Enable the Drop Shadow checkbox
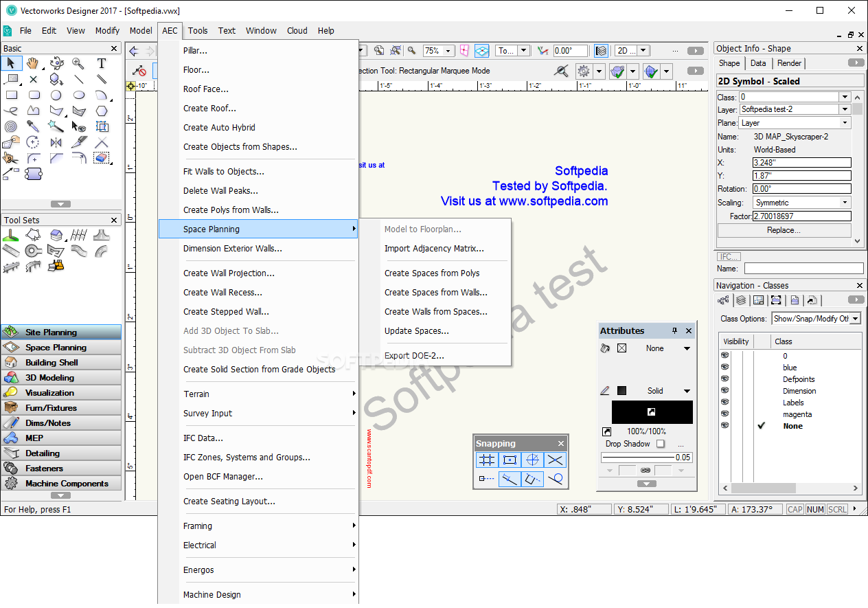The width and height of the screenshot is (868, 608). tap(661, 444)
